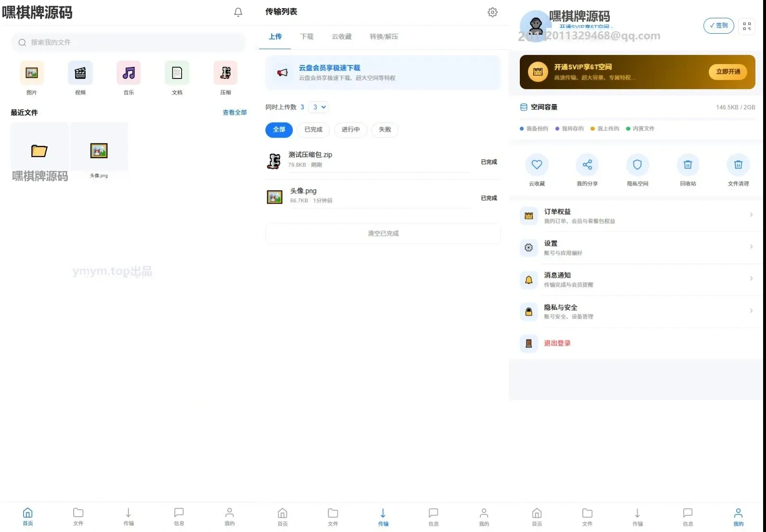Select the 进行中 filter chip

[x=351, y=130]
